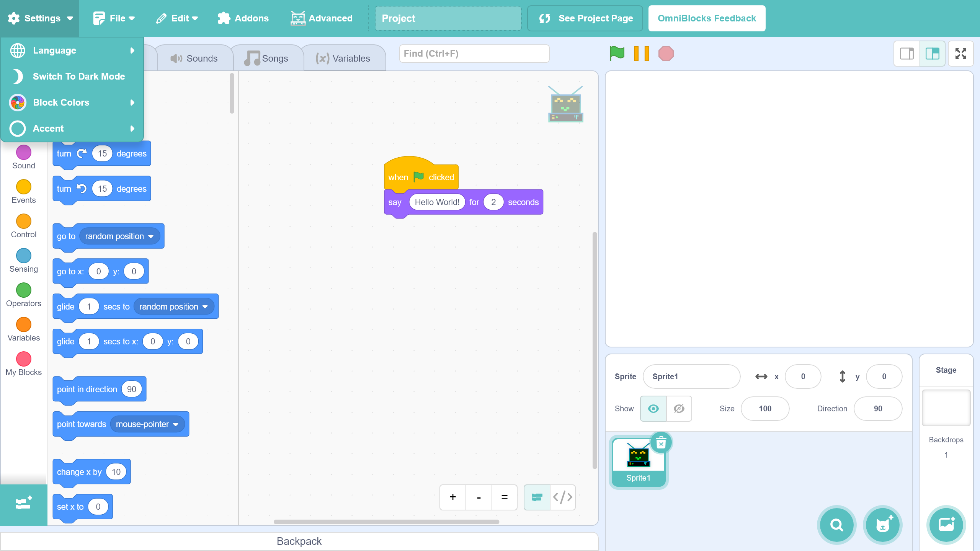The height and width of the screenshot is (551, 980).
Task: Click the red stop sign icon
Action: 666,54
